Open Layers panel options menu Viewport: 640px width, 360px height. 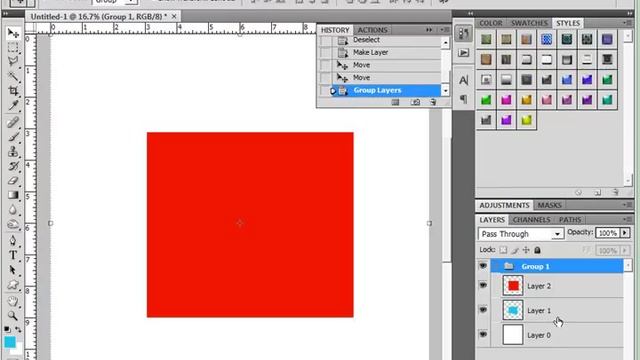pos(628,219)
